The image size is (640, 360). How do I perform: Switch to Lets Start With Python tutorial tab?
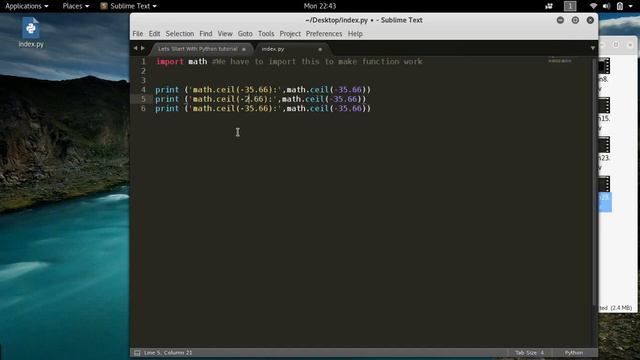[198, 49]
